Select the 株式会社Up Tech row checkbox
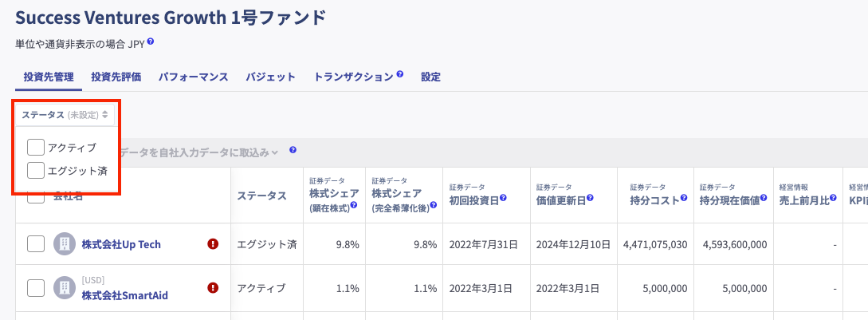The width and height of the screenshot is (868, 320). tap(36, 244)
